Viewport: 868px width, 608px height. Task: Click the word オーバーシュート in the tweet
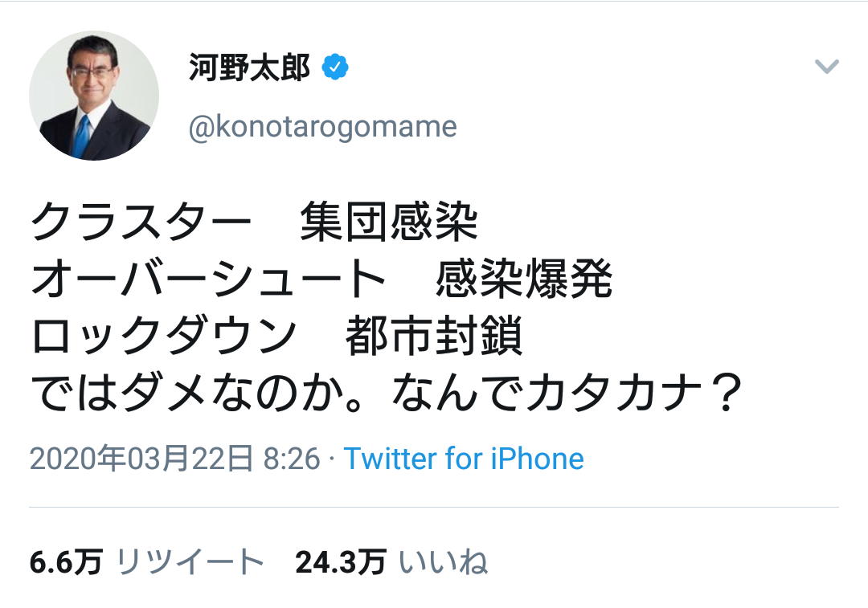pyautogui.click(x=209, y=280)
